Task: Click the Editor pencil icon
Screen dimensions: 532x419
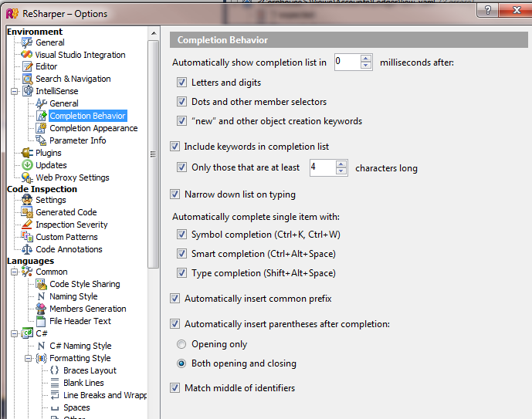Action: pos(27,66)
